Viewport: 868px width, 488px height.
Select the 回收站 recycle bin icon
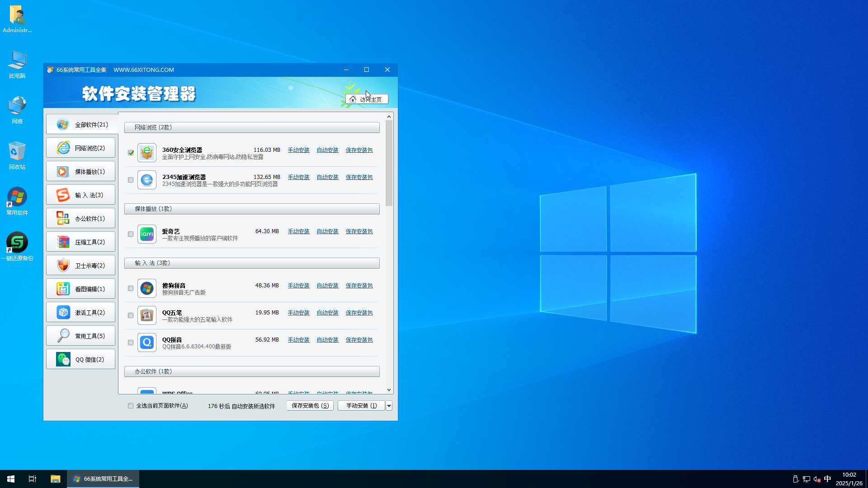pos(17,155)
